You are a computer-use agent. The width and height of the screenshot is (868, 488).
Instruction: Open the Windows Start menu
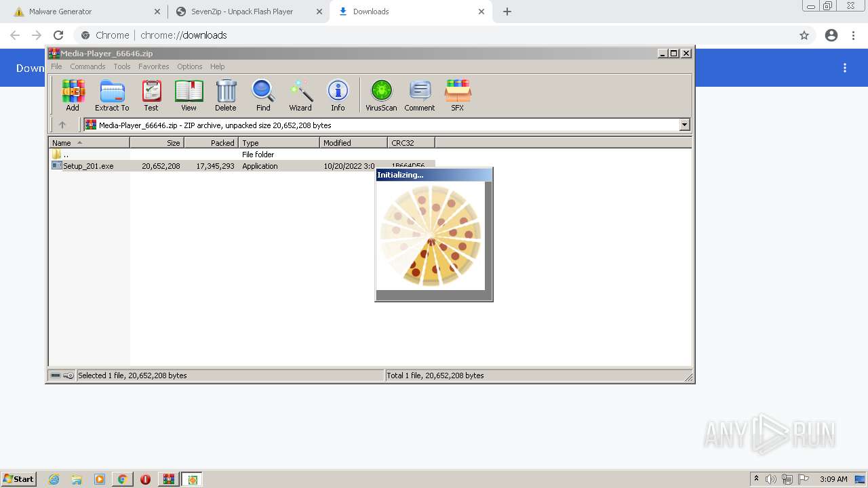click(19, 479)
